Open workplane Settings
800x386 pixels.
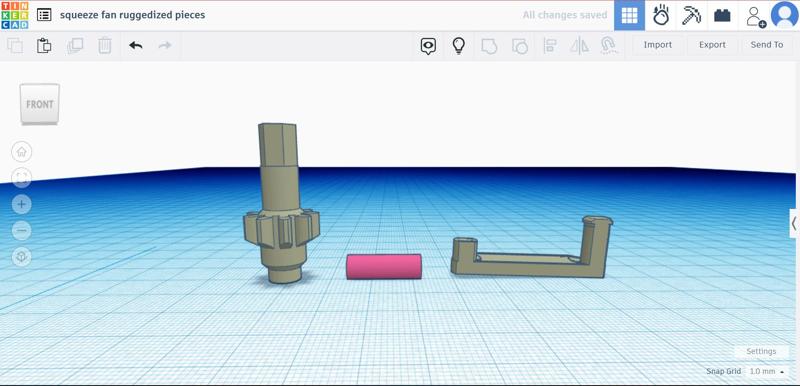(761, 351)
